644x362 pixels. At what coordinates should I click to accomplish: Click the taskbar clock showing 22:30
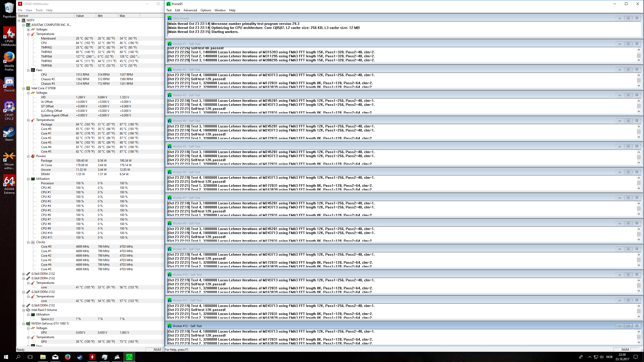[622, 357]
